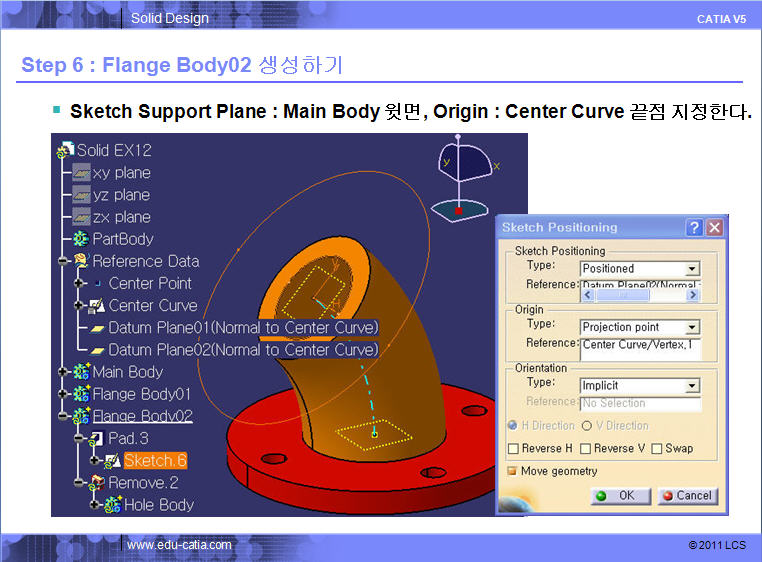This screenshot has height=562, width=762.
Task: Click the Main Body gear icon
Action: coord(82,372)
